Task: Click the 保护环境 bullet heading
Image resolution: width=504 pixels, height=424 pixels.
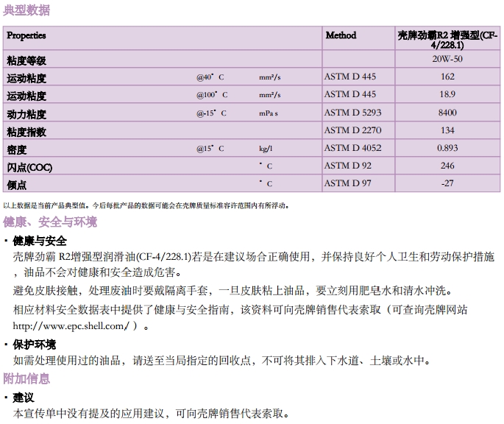Action: coord(35,344)
